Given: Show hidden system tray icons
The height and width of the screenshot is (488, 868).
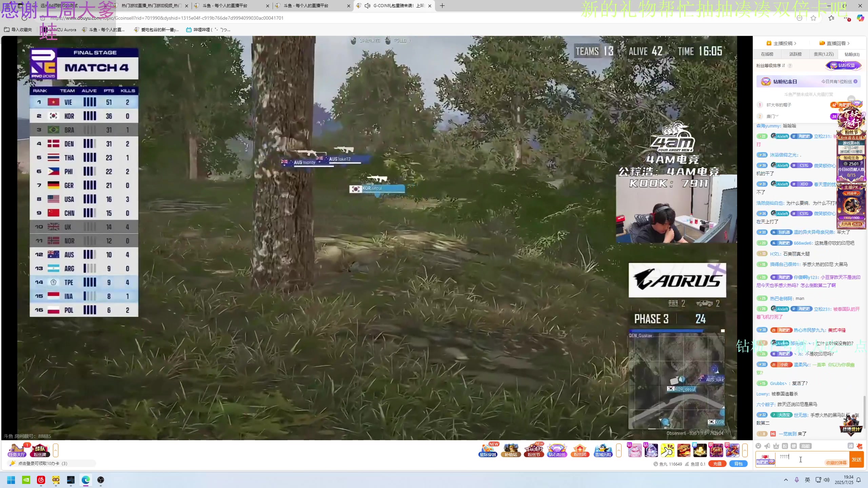Looking at the screenshot, I should (x=786, y=480).
